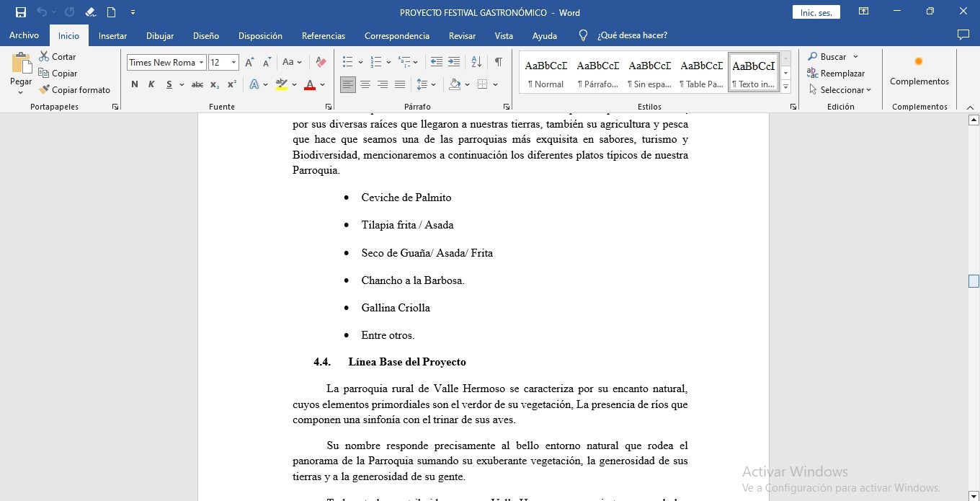Click the sort A-Z icon
980x501 pixels.
(x=476, y=62)
